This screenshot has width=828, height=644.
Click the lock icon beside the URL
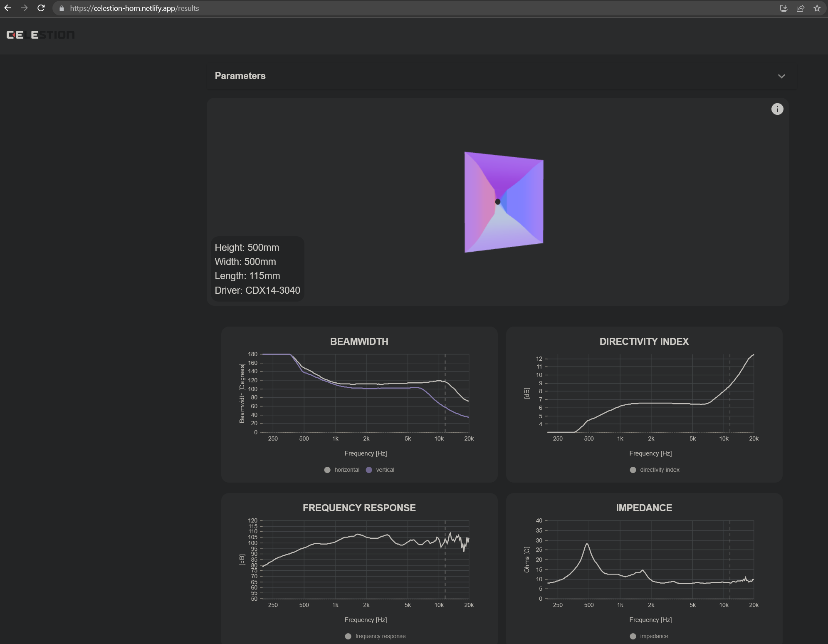point(62,8)
